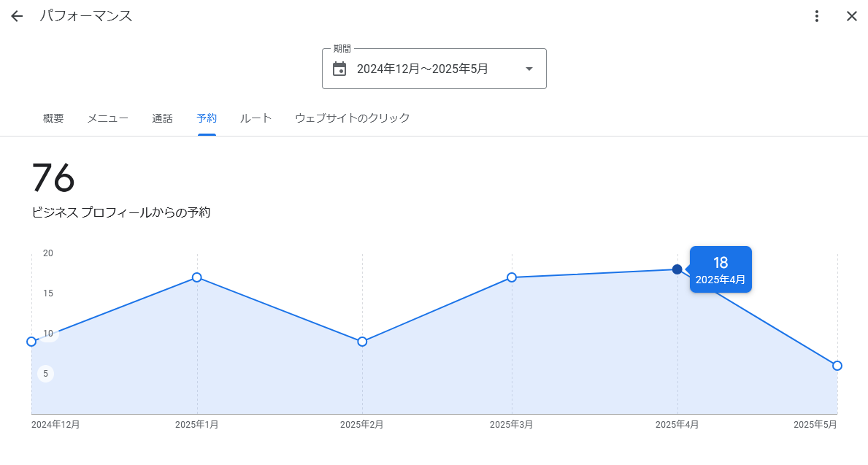Select the 2025年5月 data point on the chart
Viewport: 868px width, 465px height.
click(837, 366)
